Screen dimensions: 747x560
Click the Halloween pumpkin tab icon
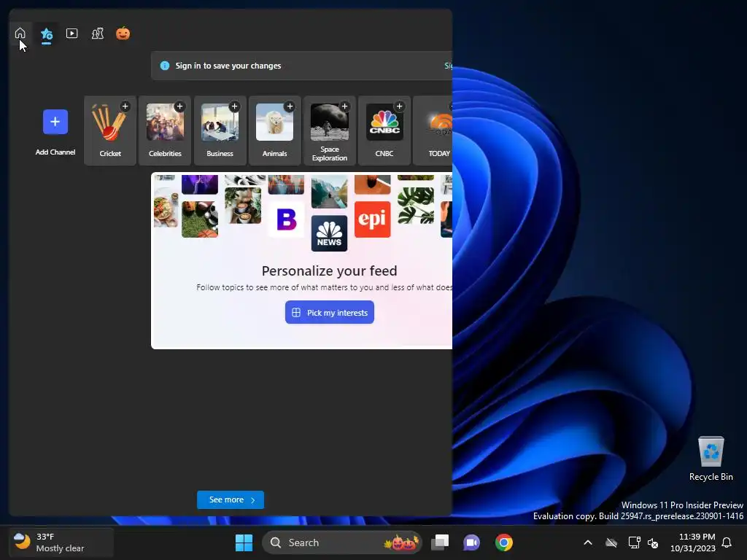coord(123,34)
